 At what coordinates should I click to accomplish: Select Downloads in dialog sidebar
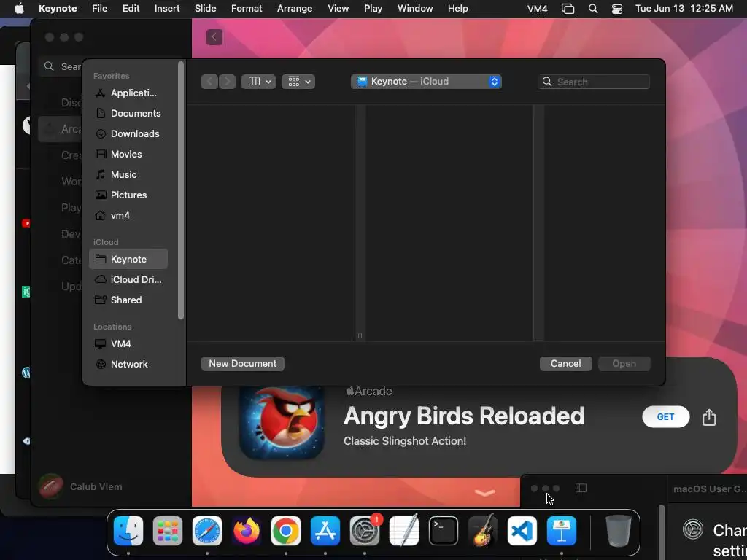[128, 134]
